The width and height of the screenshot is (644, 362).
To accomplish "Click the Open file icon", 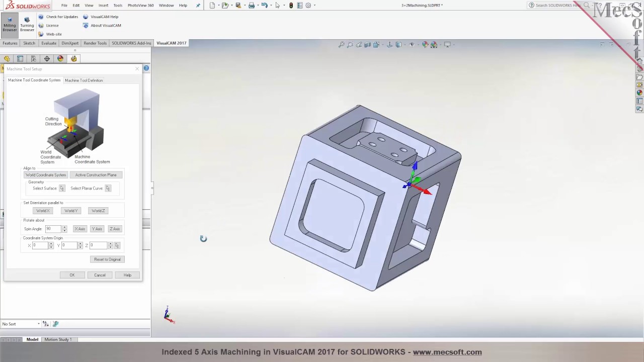I will click(x=225, y=6).
